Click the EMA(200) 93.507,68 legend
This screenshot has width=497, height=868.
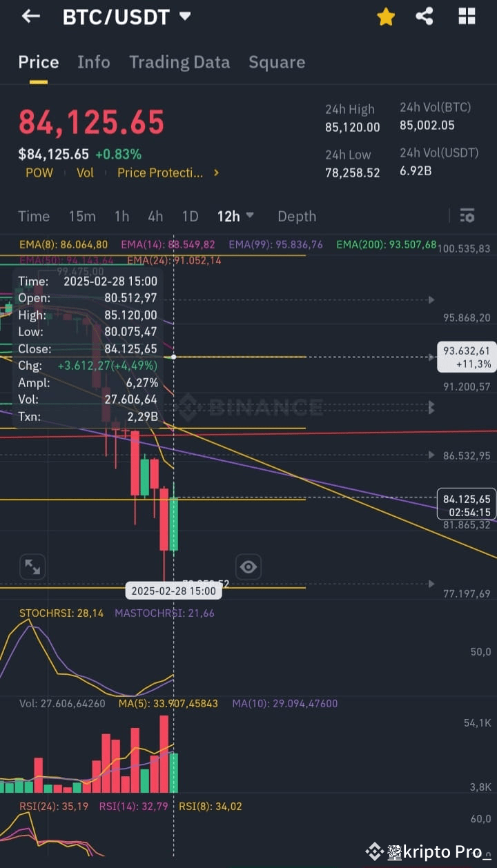[x=387, y=244]
